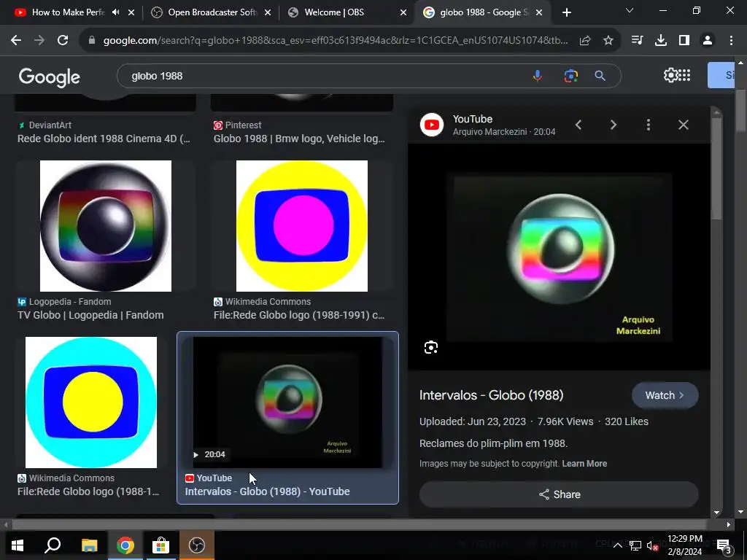
Task: Open the notification center icon
Action: [x=724, y=546]
